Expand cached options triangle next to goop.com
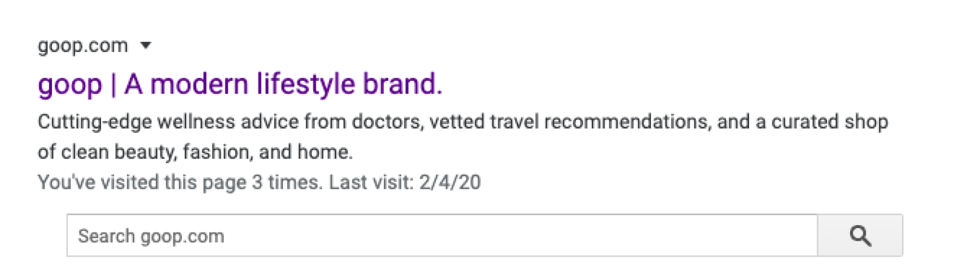The height and width of the screenshot is (280, 980). (x=146, y=45)
